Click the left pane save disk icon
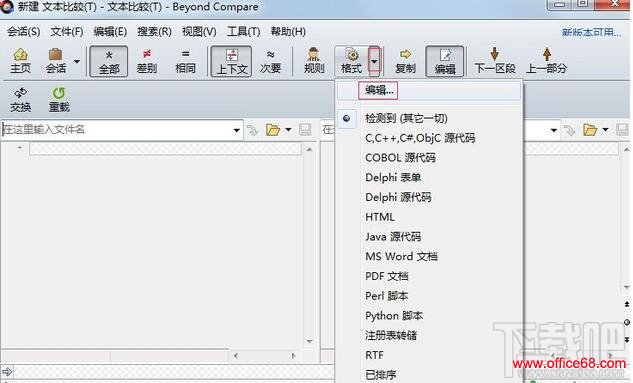Screen dimensions: 633x383 (x=305, y=130)
